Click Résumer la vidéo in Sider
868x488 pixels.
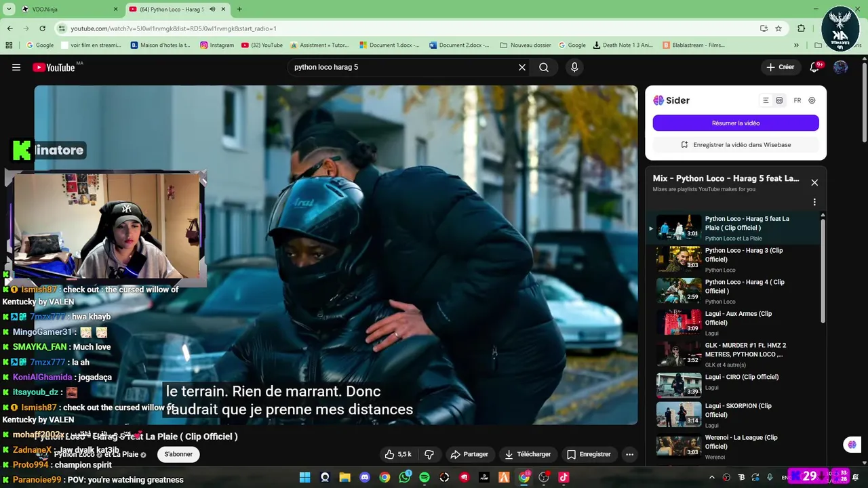pos(736,123)
